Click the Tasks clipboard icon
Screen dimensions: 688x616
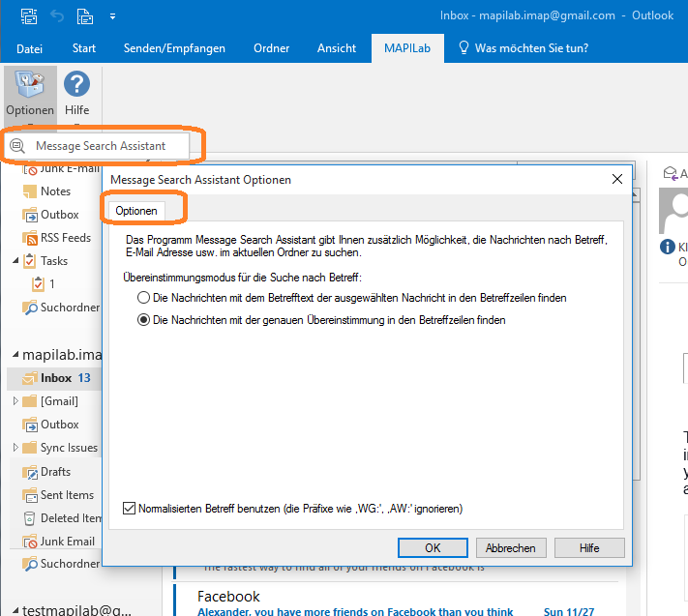(29, 261)
